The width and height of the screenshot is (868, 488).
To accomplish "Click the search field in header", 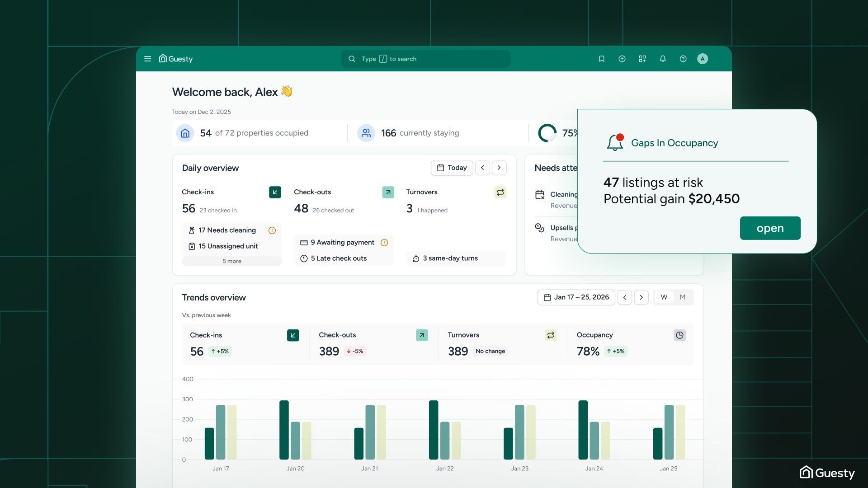I will (425, 59).
